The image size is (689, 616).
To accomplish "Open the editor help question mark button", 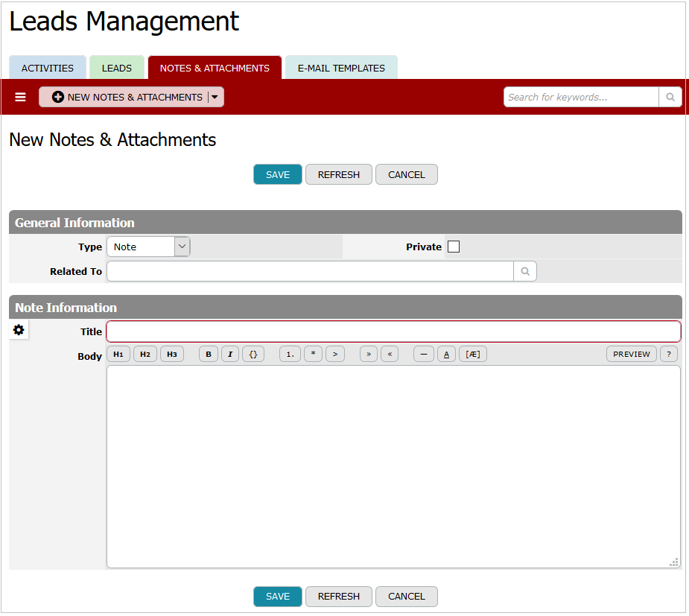I will (x=668, y=355).
